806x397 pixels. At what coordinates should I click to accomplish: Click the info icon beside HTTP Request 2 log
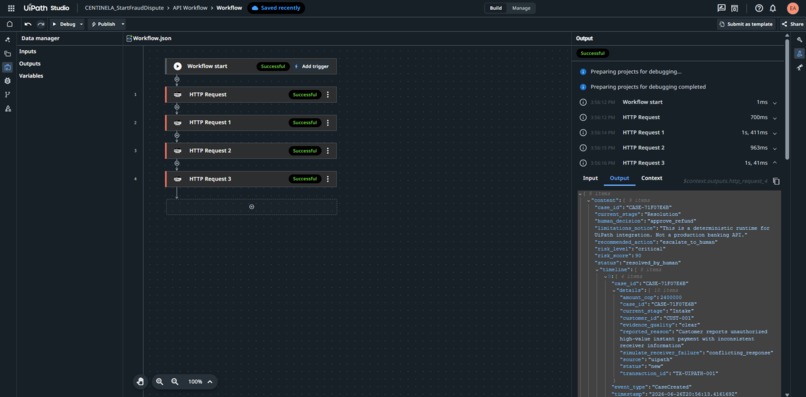tap(583, 148)
